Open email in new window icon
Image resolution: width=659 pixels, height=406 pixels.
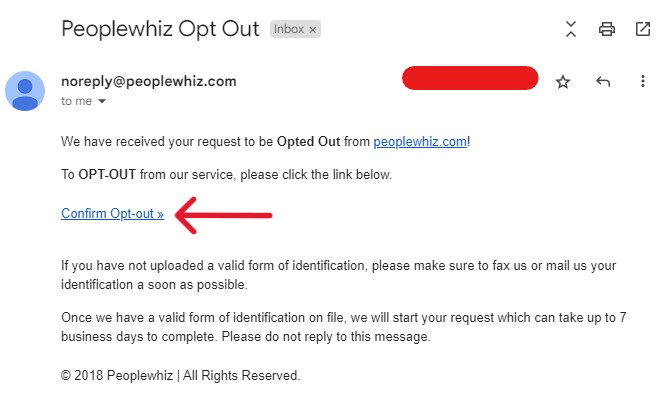click(x=643, y=29)
